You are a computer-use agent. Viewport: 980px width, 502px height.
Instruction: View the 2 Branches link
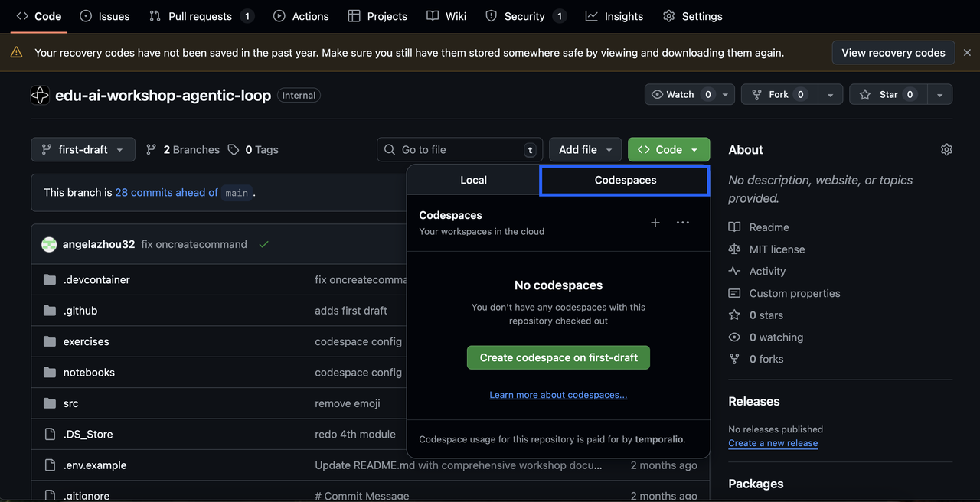pos(183,149)
